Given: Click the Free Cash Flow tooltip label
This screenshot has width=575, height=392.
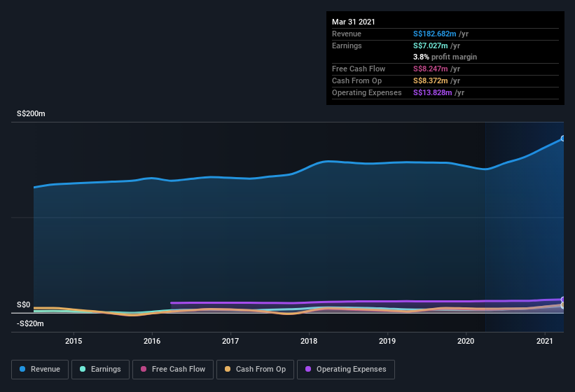Looking at the screenshot, I should (359, 69).
